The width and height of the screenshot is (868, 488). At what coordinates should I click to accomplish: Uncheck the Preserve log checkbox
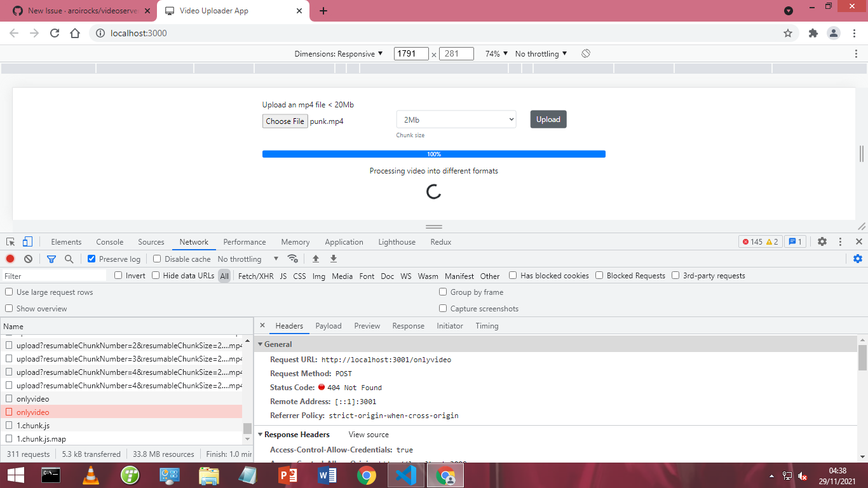[92, 259]
